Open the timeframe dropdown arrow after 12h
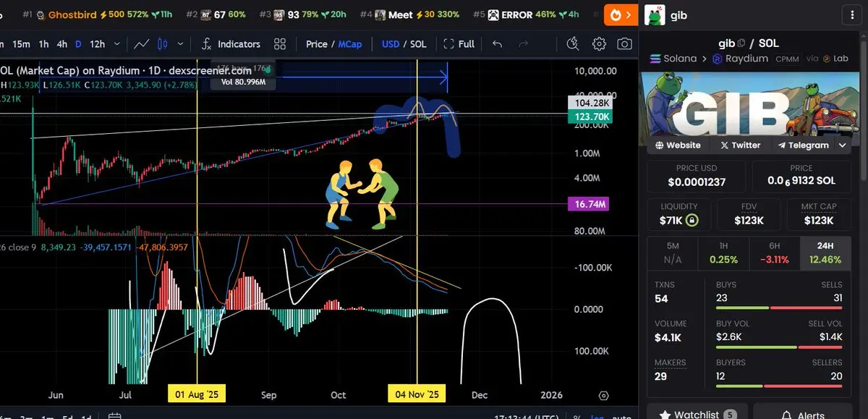The image size is (868, 419). (x=117, y=44)
